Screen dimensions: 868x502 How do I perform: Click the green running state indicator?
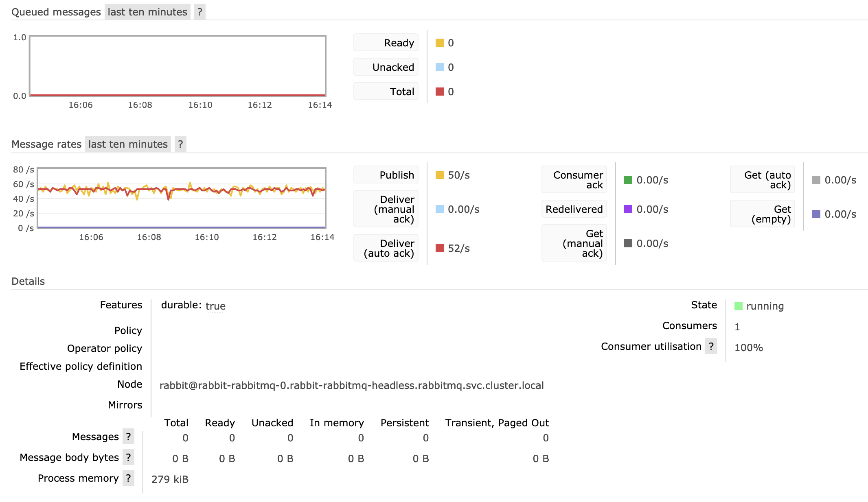pos(739,306)
